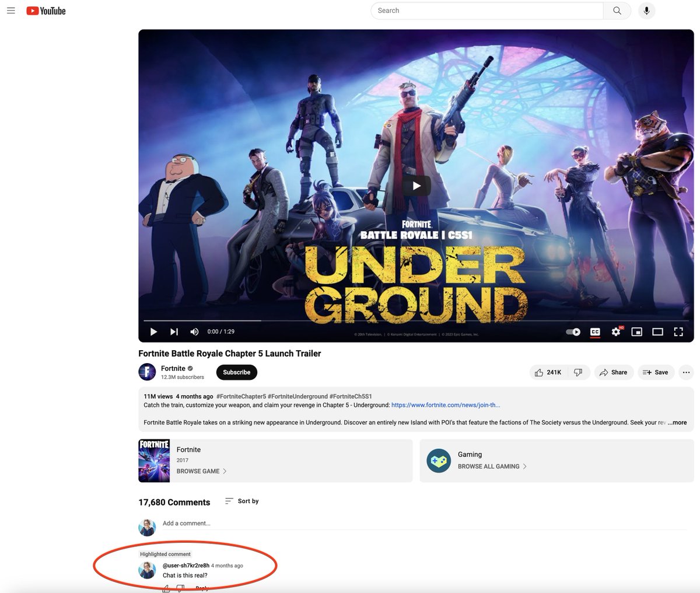
Task: Click the 0:00 / 1:29 time display
Action: (x=221, y=332)
